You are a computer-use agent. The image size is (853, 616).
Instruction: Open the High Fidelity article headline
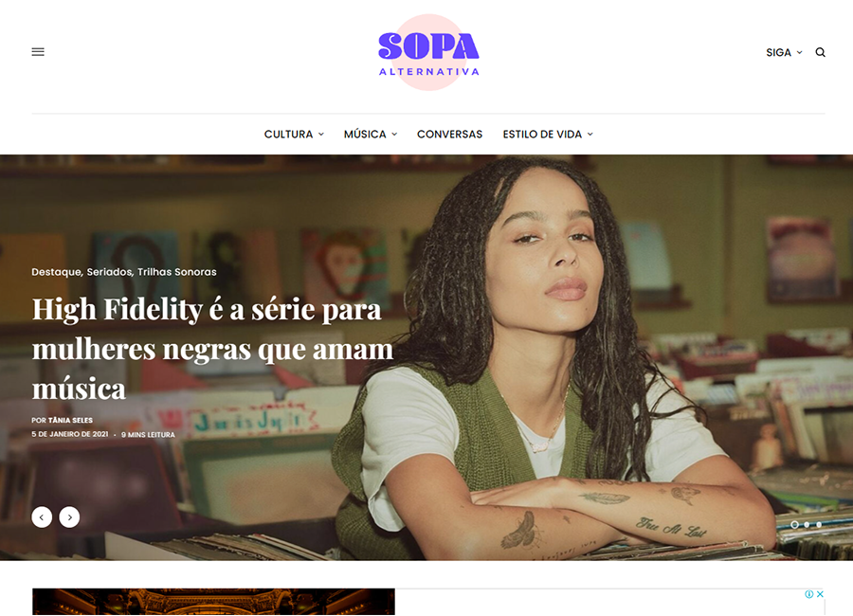[x=212, y=349]
